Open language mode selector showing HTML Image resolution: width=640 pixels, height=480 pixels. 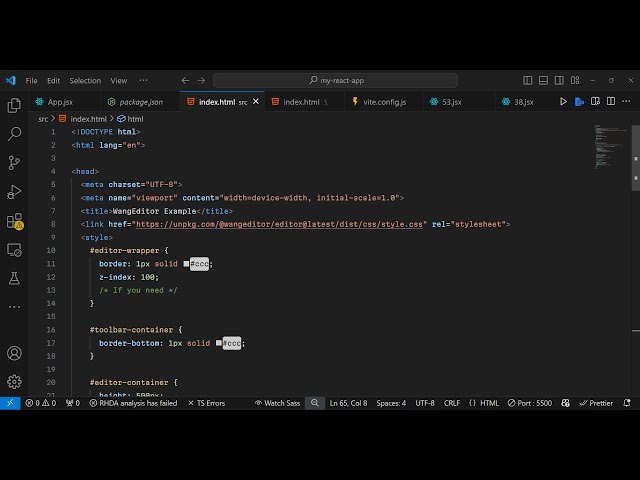[485, 403]
